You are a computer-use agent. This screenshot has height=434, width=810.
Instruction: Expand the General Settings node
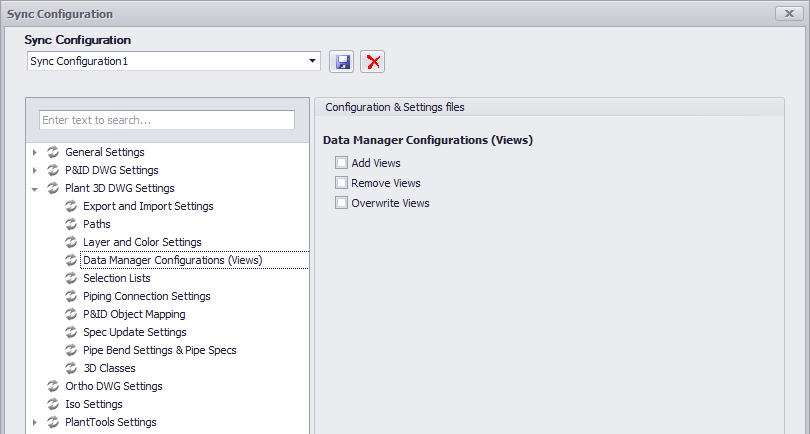click(35, 152)
